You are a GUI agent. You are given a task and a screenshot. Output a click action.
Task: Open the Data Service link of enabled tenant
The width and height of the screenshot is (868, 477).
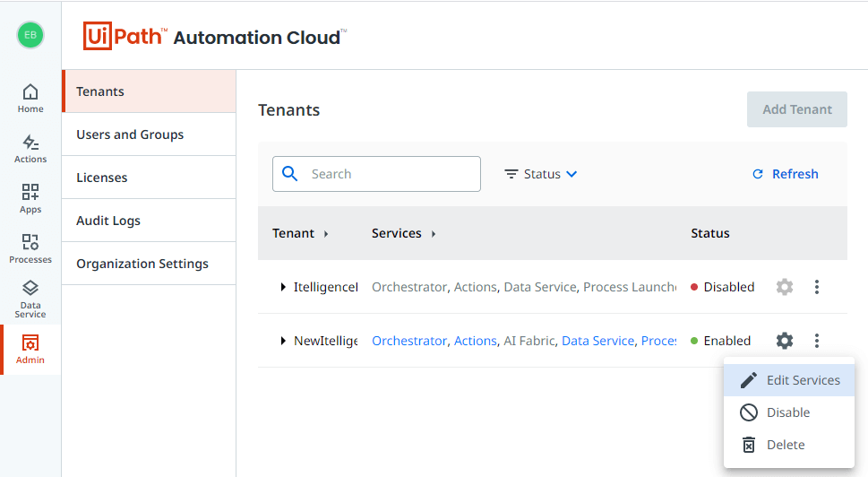point(597,341)
